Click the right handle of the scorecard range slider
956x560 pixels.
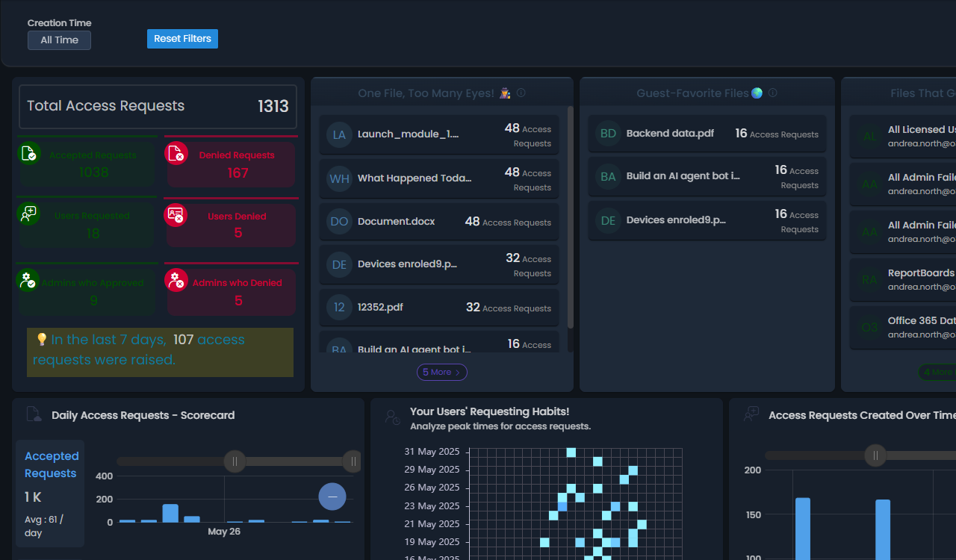[353, 461]
